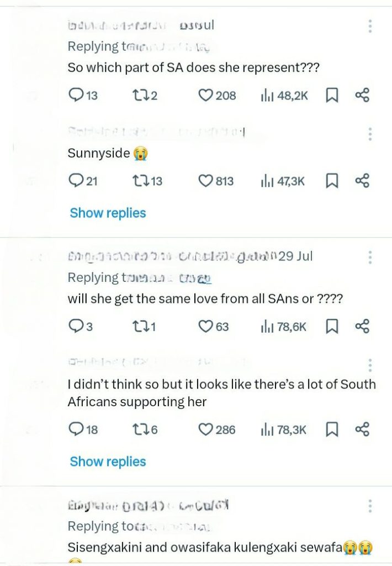Show replies under 'South Africans supporting her' tweet
This screenshot has width=392, height=566.
(x=108, y=462)
